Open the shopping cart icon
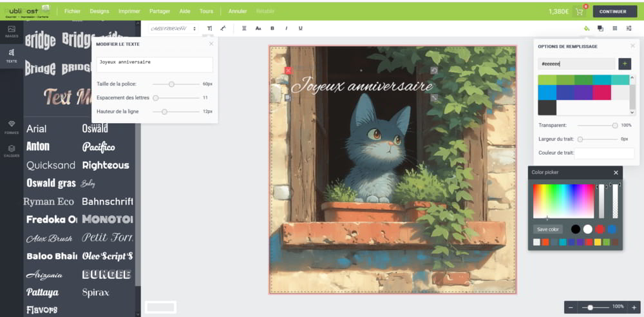 [x=580, y=12]
